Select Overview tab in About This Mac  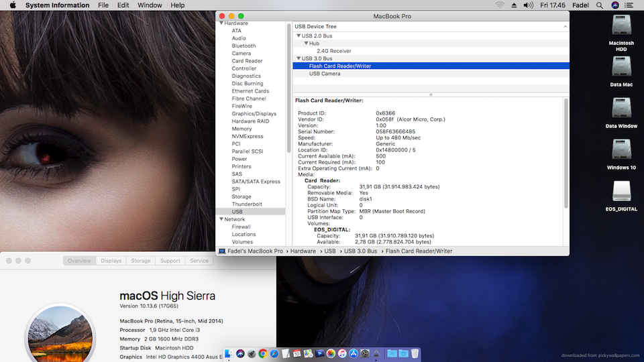(x=79, y=261)
